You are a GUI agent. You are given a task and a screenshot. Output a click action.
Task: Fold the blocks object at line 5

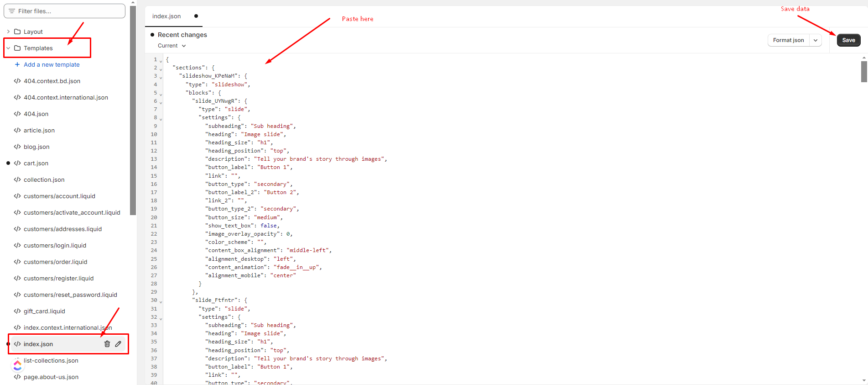point(161,94)
